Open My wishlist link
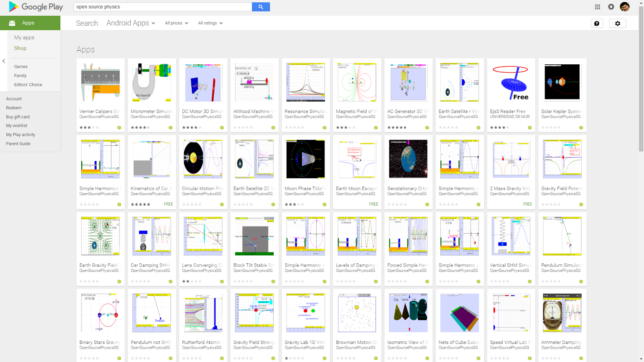Viewport: 644px width, 362px height. click(17, 126)
